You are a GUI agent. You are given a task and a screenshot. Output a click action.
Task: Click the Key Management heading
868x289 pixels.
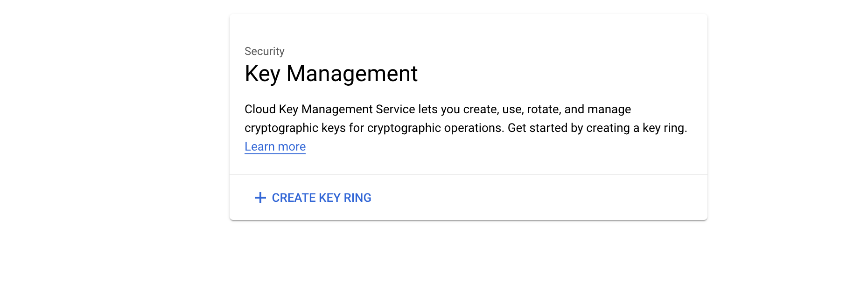[331, 74]
